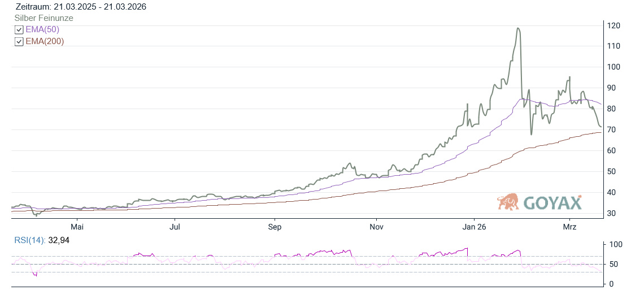Select the Silber Feinunze series label
Image resolution: width=644 pixels, height=290 pixels.
pos(43,18)
